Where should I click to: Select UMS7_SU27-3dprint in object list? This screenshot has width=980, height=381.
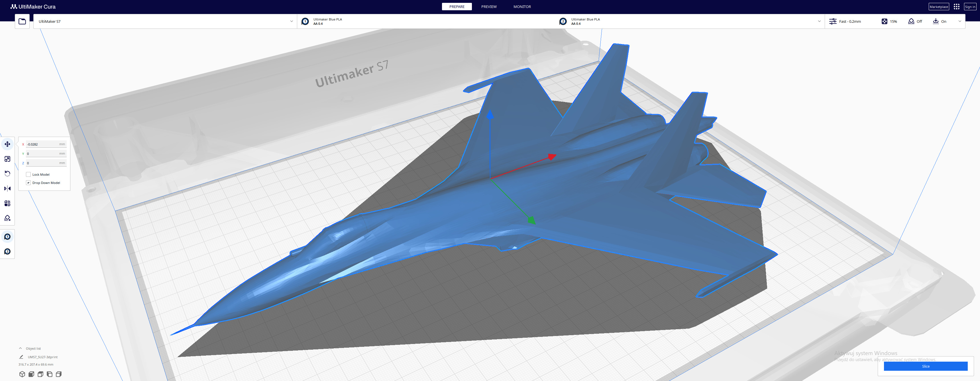(43, 357)
